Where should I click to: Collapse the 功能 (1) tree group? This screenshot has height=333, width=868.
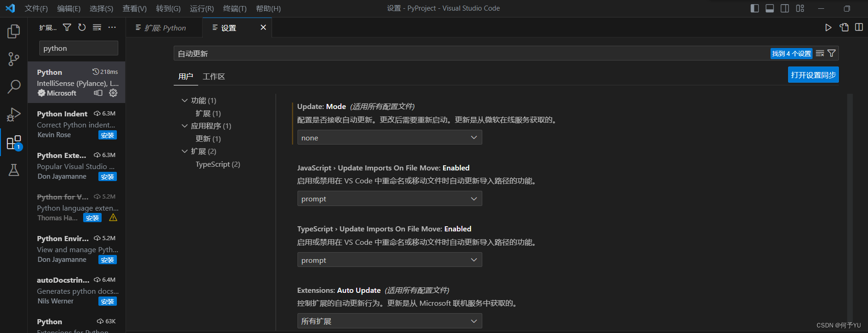pos(185,100)
